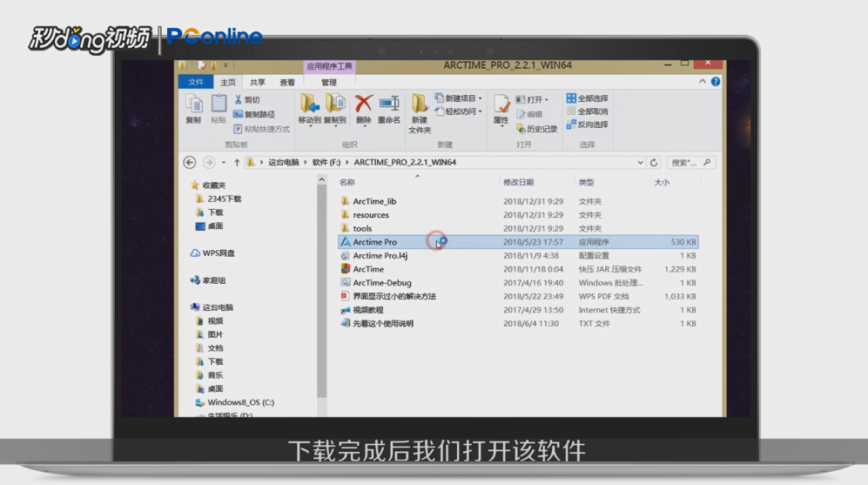Open the Open (打开) dropdown
868x485 pixels.
[532, 99]
